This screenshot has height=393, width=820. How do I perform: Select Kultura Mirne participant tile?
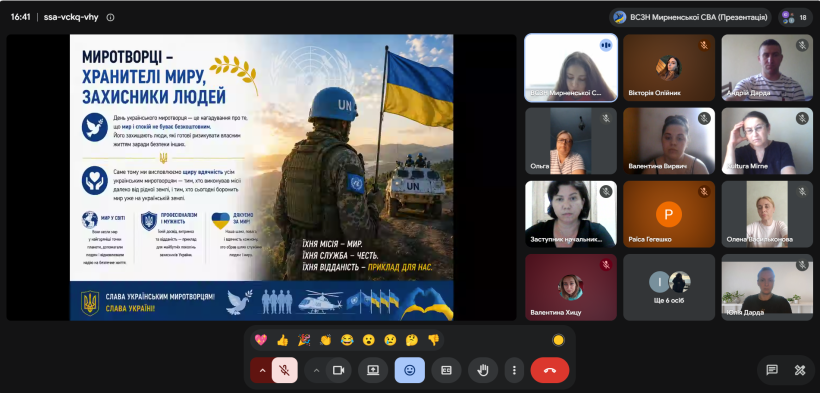(767, 141)
